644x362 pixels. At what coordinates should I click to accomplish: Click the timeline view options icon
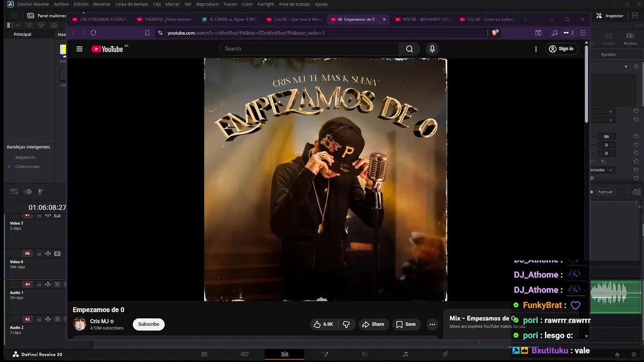pos(14,192)
